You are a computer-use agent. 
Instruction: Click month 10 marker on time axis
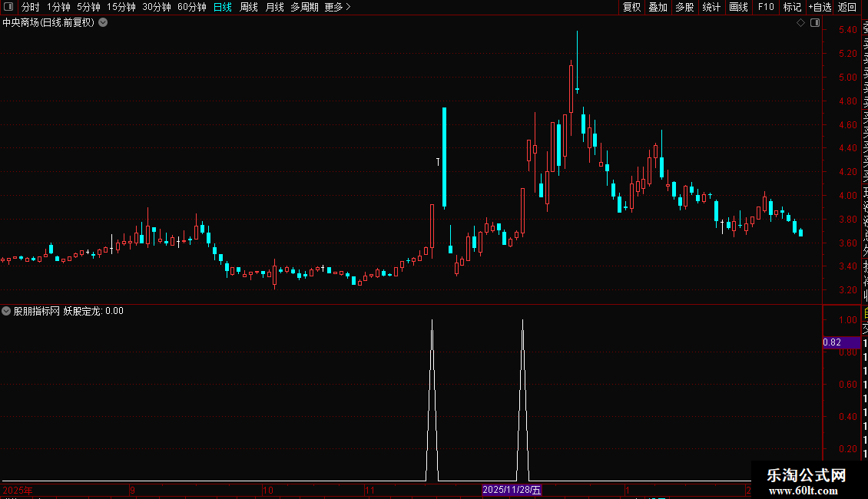(x=268, y=490)
